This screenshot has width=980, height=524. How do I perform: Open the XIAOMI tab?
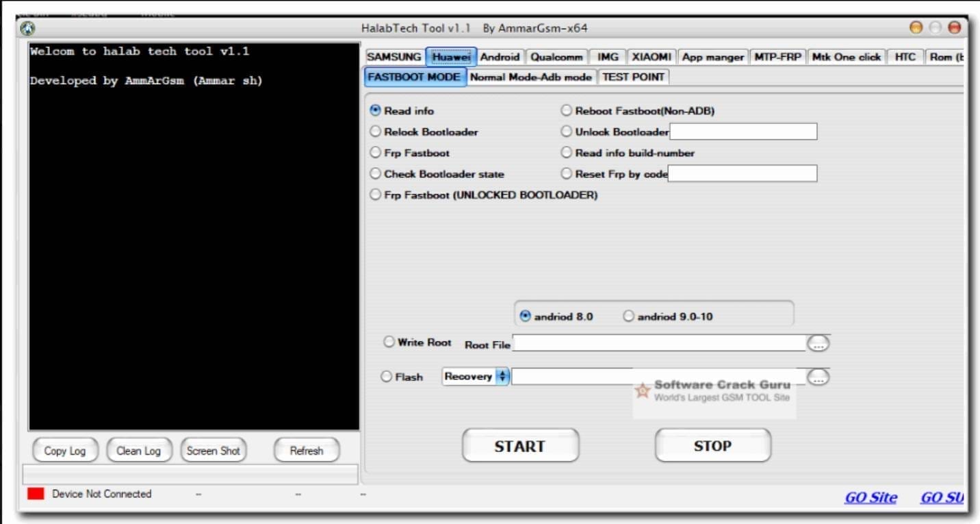[650, 57]
